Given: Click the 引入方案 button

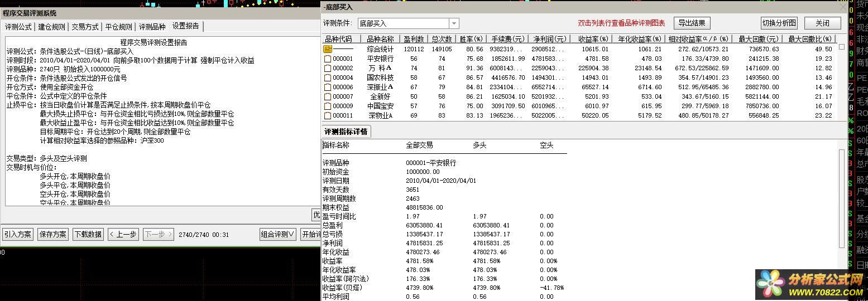Looking at the screenshot, I should pos(18,234).
